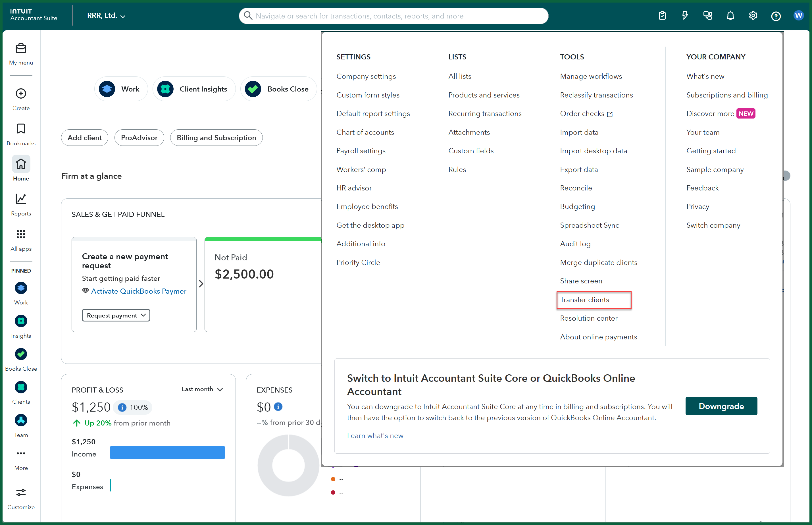Expand the RRR, Ltd. company dropdown
Viewport: 812px width, 525px height.
click(106, 16)
